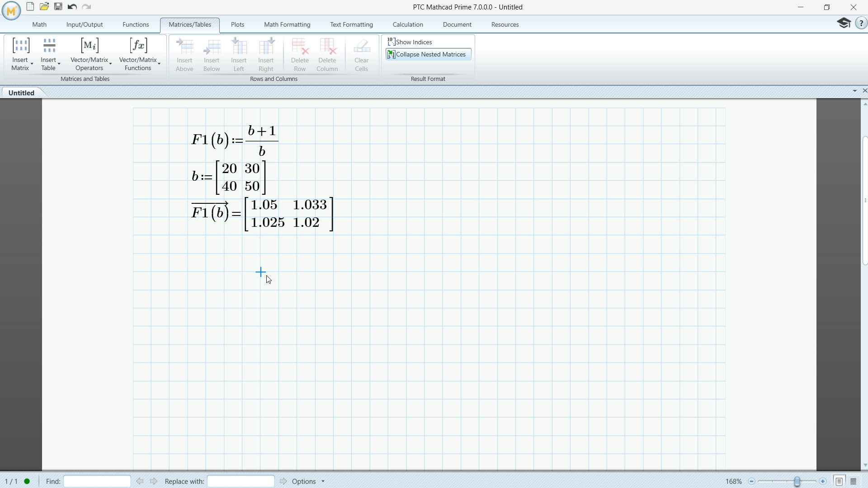Click the Insert Table icon
Screen dimensions: 868x488
coord(49,45)
